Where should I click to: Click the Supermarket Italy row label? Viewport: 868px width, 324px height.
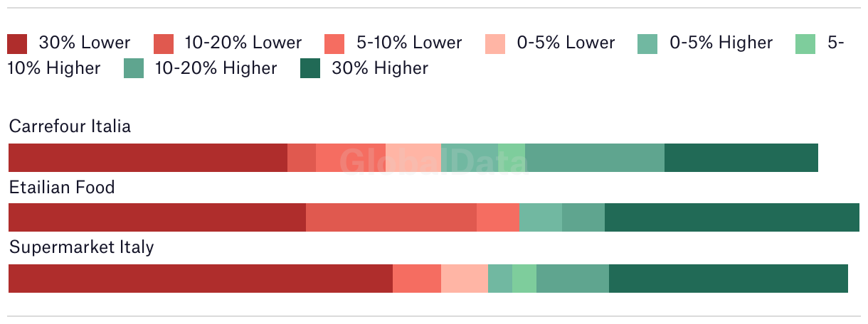(81, 248)
